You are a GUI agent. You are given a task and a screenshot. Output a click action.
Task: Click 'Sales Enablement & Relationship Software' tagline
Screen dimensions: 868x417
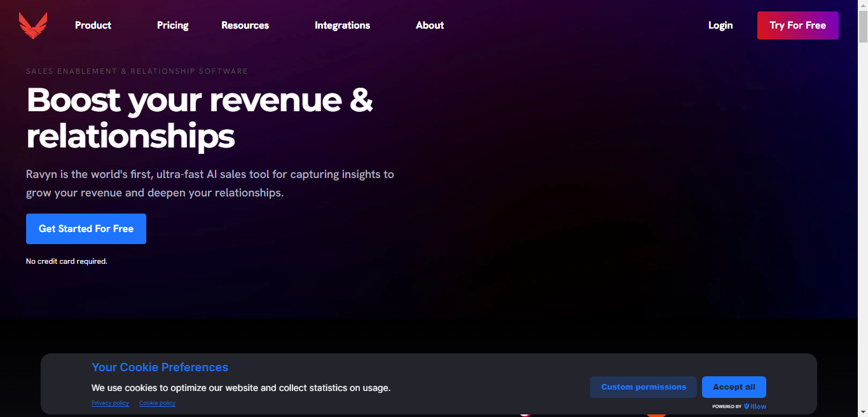pyautogui.click(x=137, y=71)
